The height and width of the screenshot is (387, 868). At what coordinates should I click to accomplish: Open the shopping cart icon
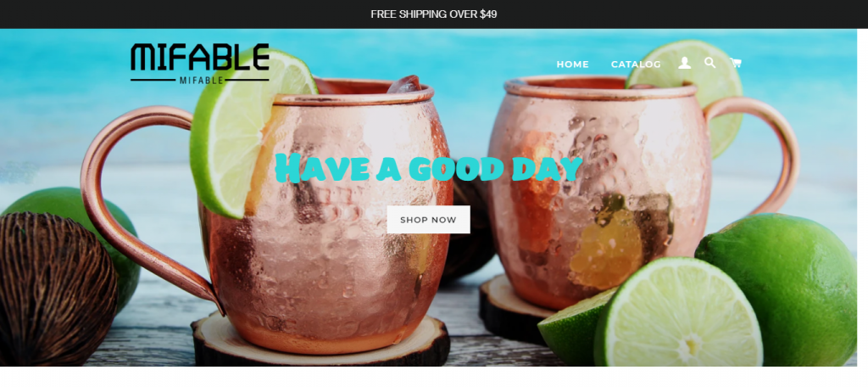coord(735,63)
